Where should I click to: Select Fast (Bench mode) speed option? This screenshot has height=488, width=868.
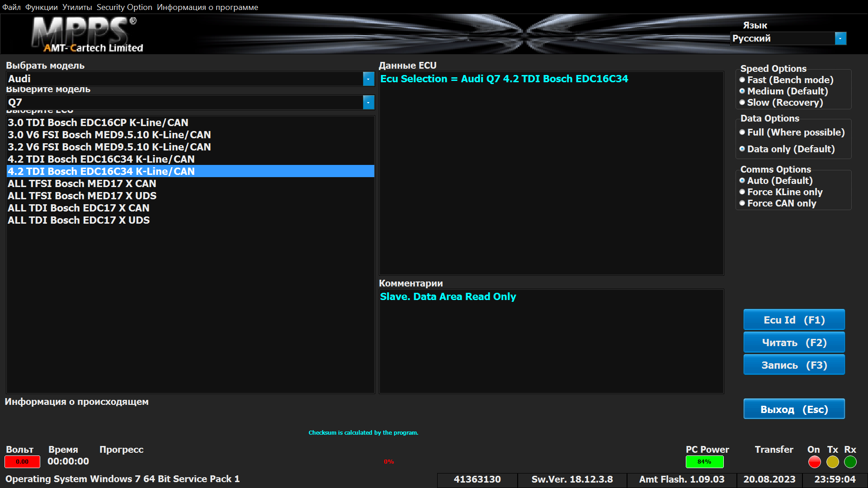pos(742,80)
